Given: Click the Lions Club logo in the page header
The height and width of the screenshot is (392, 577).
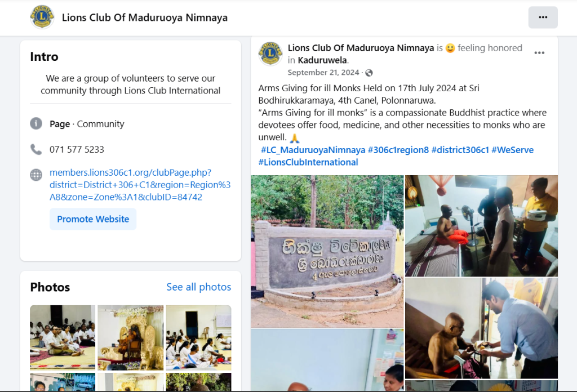Looking at the screenshot, I should (x=42, y=17).
